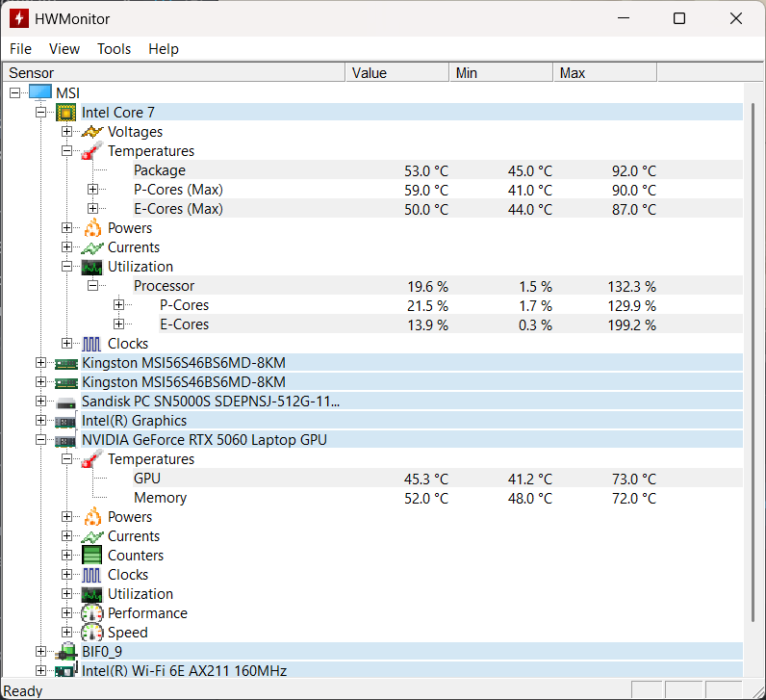Click the gauge icon next to Performance

[x=92, y=613]
